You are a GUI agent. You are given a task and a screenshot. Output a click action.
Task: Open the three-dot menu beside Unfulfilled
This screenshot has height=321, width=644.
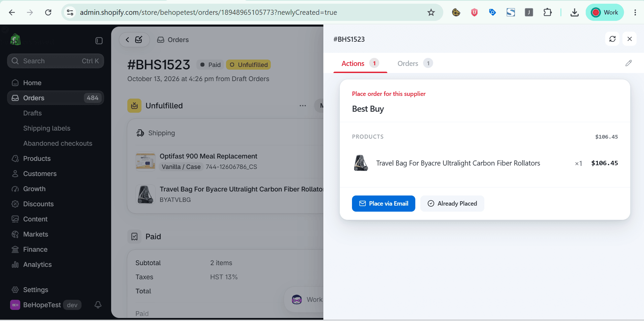pyautogui.click(x=303, y=106)
